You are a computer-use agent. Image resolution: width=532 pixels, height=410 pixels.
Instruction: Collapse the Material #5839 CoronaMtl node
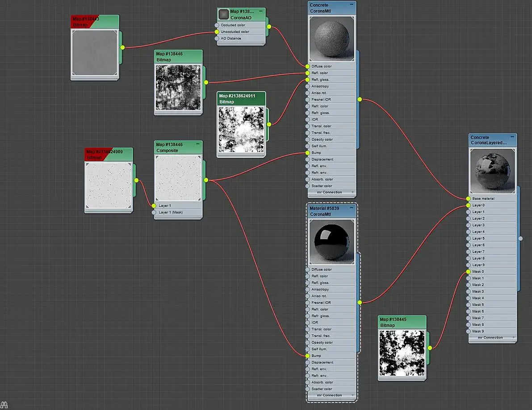point(352,208)
